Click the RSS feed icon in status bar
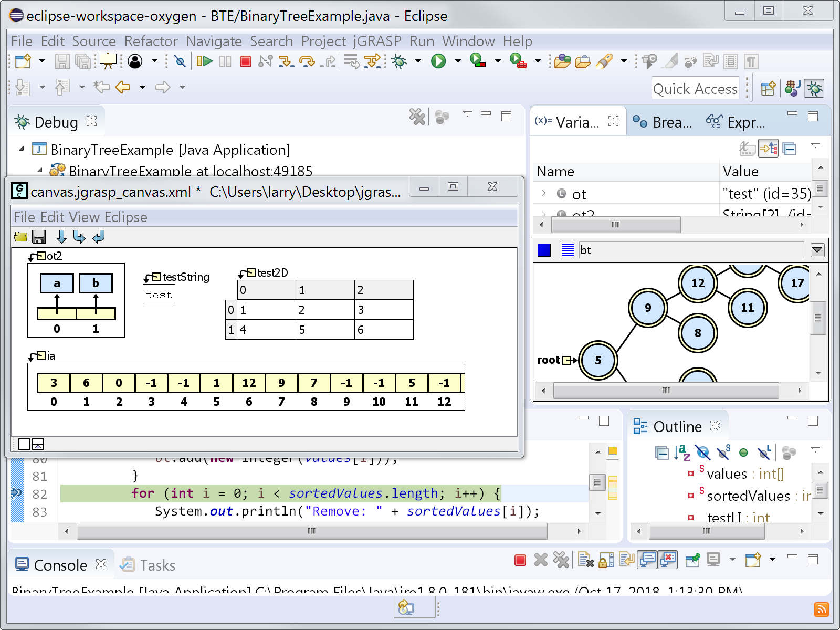The image size is (840, 630). point(821,609)
